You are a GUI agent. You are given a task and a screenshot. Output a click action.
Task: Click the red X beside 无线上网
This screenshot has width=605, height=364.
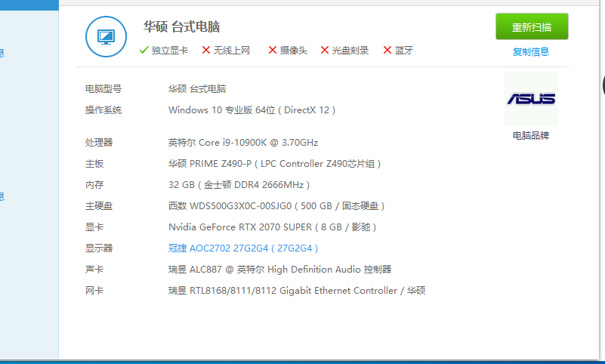click(x=206, y=51)
